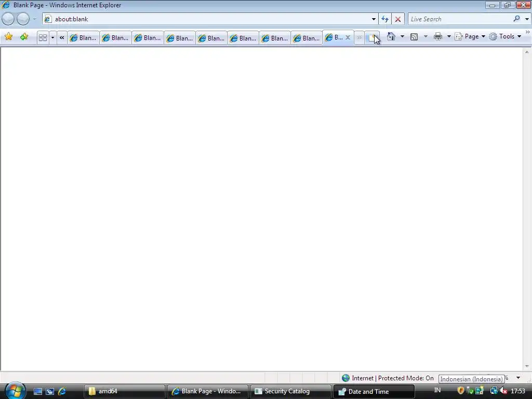Click the Back navigation button
The image size is (532, 399).
[8, 19]
